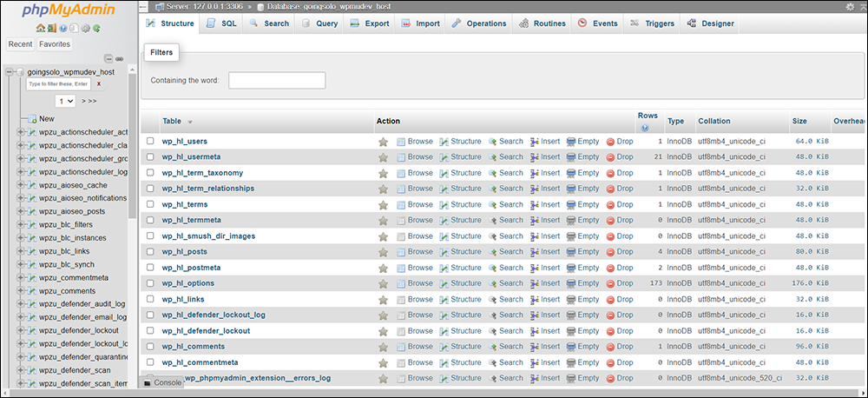This screenshot has height=398, width=868.
Task: Click Structure icon for wp_hl_term_taxonomy row
Action: pyautogui.click(x=444, y=173)
